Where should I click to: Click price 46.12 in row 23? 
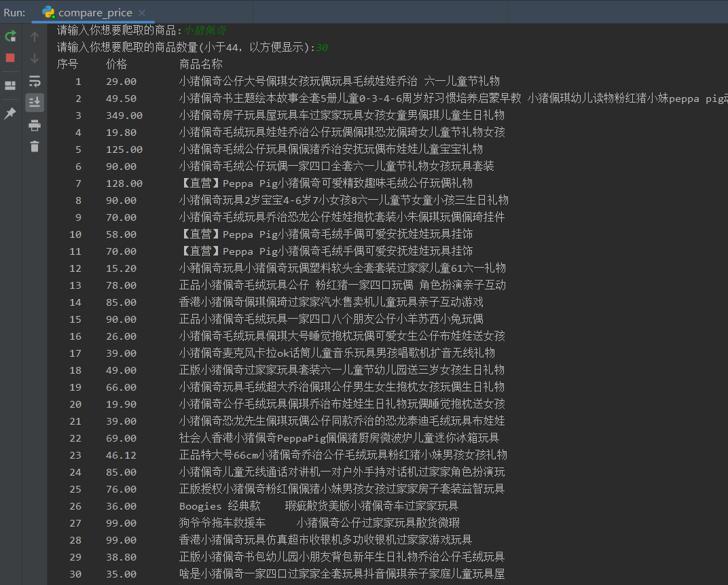point(121,455)
